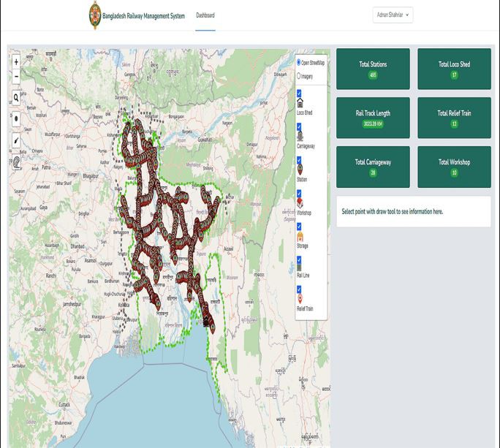The image size is (500, 448).
Task: Open the Total Stations card
Action: (373, 69)
